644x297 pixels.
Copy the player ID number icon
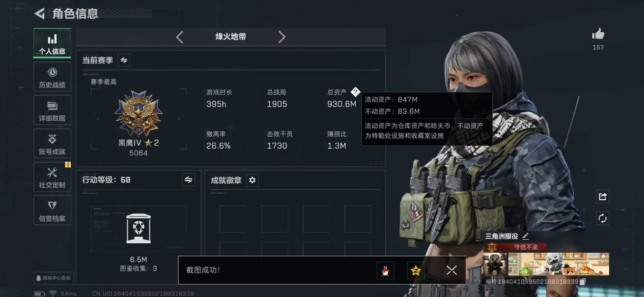pyautogui.click(x=583, y=282)
